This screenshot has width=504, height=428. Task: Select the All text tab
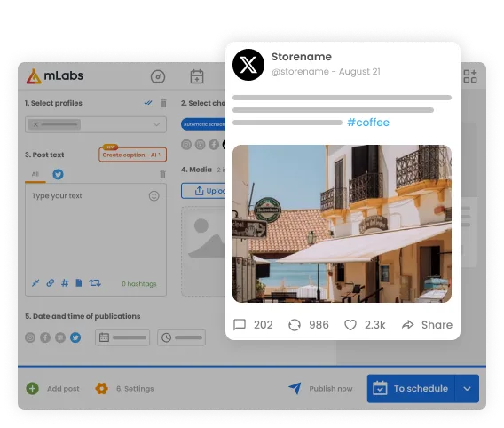tap(35, 174)
